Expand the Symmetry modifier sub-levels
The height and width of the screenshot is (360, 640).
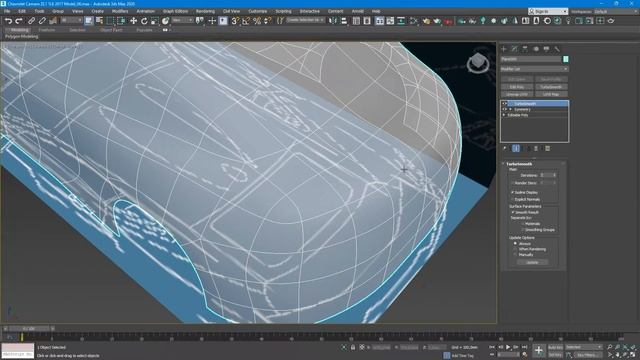(510, 109)
